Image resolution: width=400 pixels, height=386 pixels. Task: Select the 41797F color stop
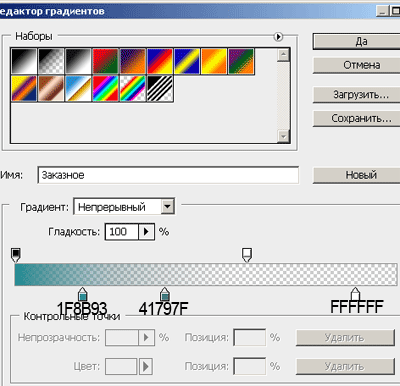(164, 294)
